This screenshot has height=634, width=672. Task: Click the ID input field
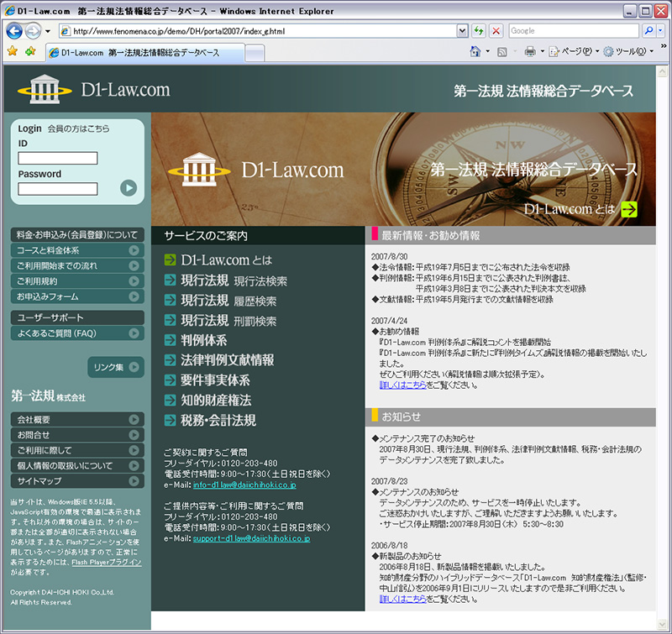point(58,158)
